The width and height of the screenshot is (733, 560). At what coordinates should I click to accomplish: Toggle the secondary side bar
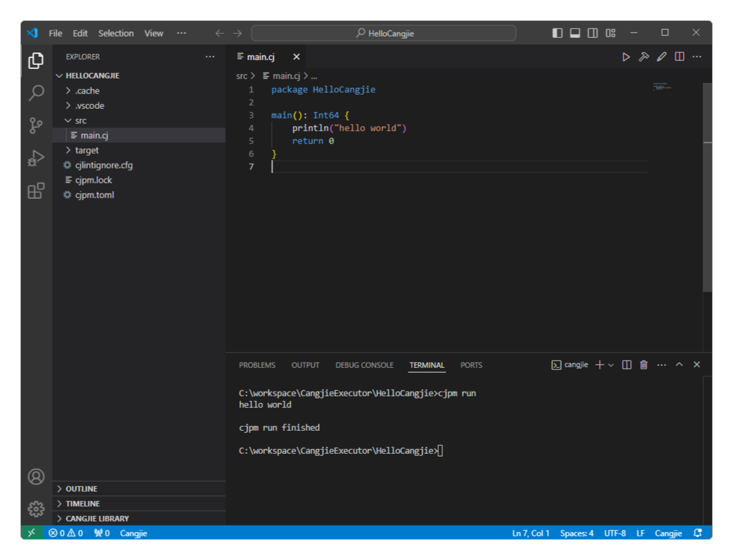(593, 32)
